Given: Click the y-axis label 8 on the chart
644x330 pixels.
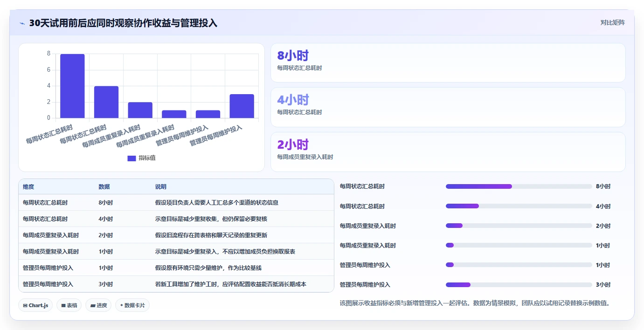Looking at the screenshot, I should click(48, 54).
